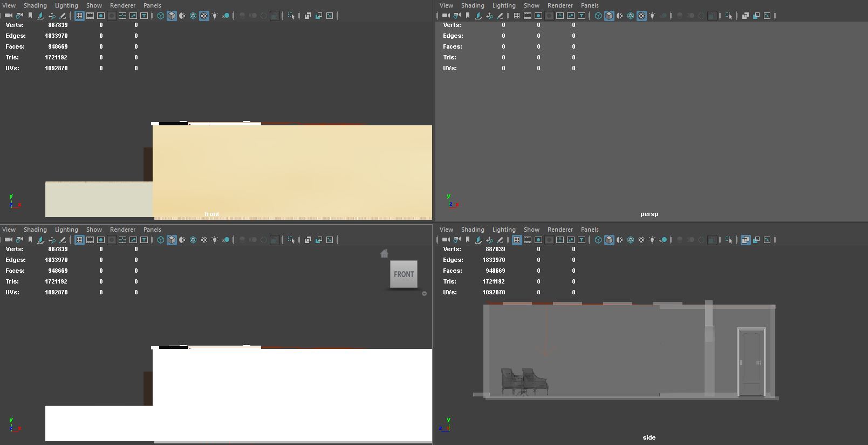The height and width of the screenshot is (445, 868).
Task: Toggle Safe Title overlay in the side panel
Action: tap(582, 240)
